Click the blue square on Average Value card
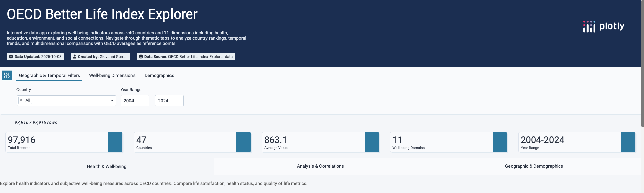 (372, 142)
